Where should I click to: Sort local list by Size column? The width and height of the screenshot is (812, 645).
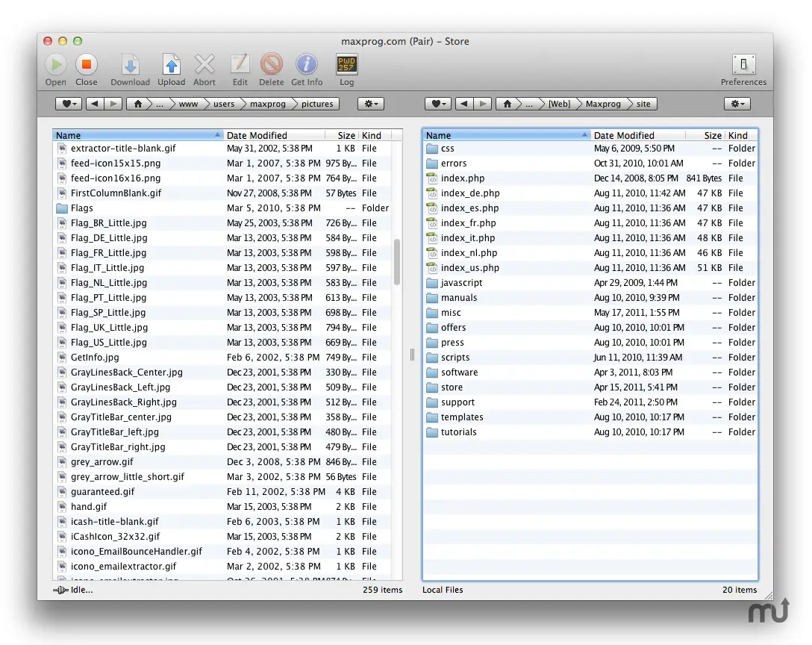click(x=705, y=135)
